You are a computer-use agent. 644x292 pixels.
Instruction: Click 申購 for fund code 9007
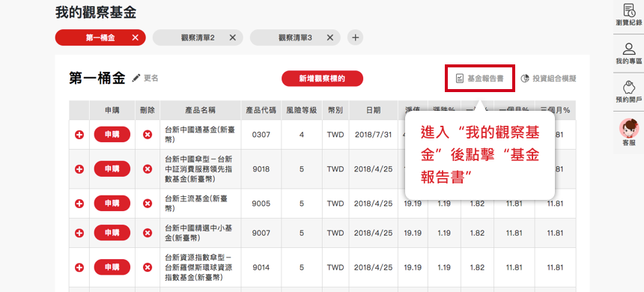coord(112,233)
